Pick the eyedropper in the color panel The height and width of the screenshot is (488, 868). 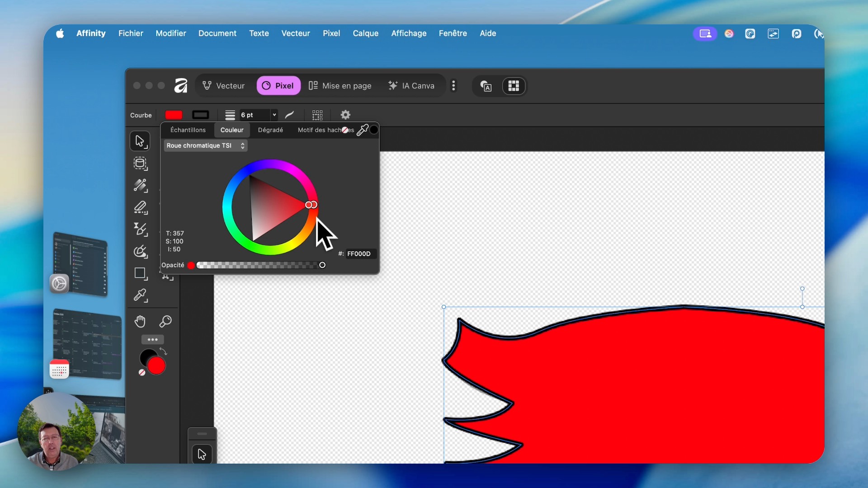pyautogui.click(x=363, y=130)
